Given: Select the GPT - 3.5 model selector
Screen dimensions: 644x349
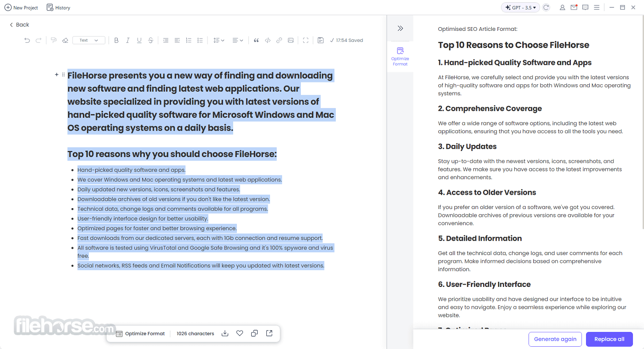Looking at the screenshot, I should tap(521, 7).
